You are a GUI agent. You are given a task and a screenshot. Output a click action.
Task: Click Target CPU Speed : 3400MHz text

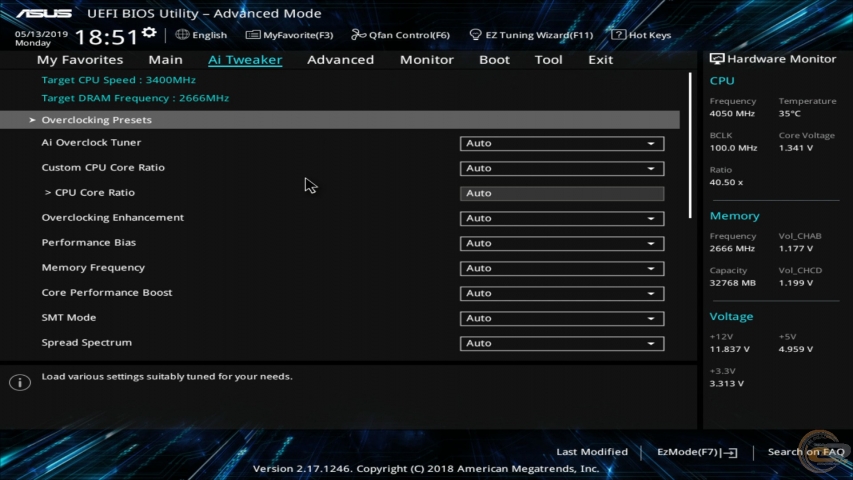(x=119, y=80)
